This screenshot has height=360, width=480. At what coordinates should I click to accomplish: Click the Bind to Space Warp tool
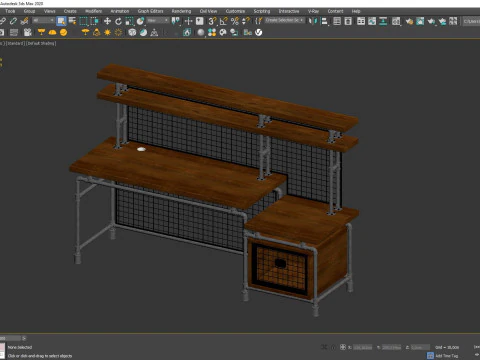(x=24, y=21)
